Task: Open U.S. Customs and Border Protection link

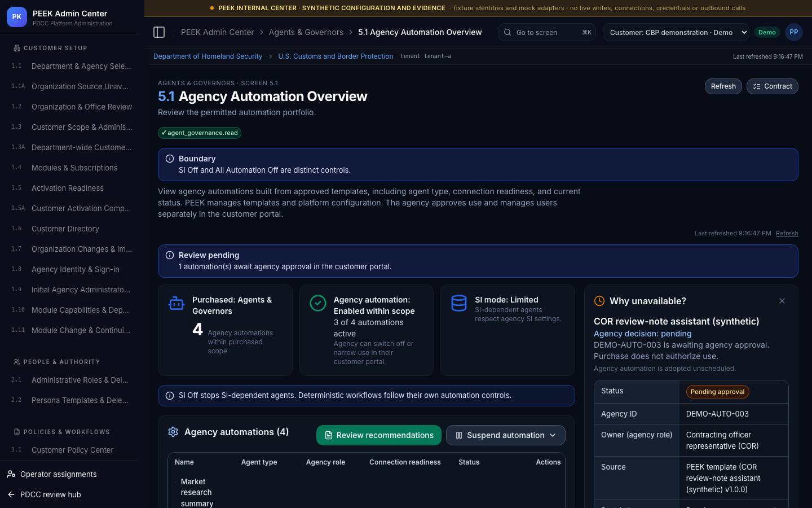Action: (336, 56)
